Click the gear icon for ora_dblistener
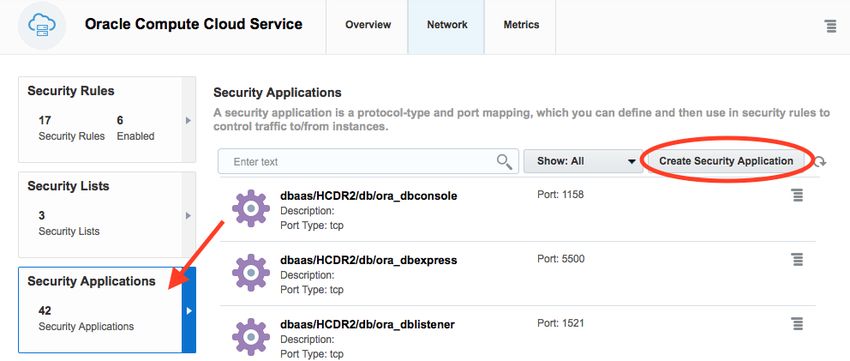 tap(250, 337)
